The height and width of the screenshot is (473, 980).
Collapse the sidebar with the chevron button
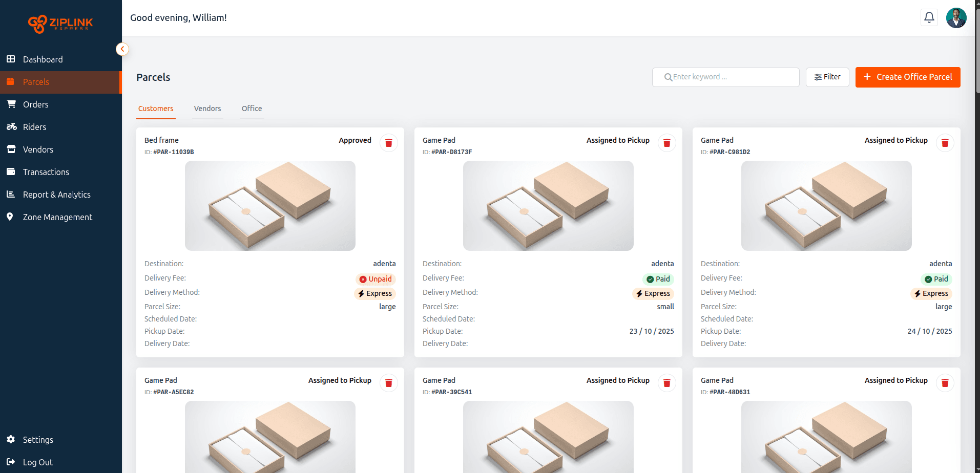point(122,49)
